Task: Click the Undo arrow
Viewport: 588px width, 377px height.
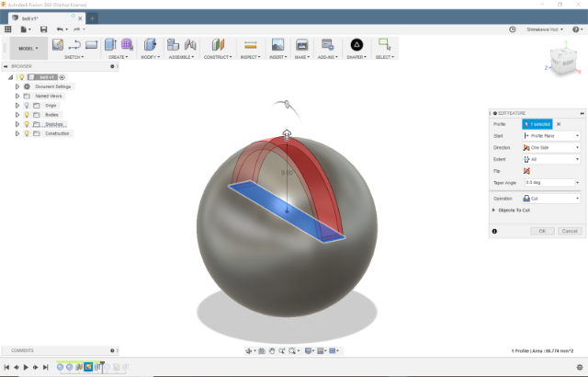Action: tap(60, 29)
